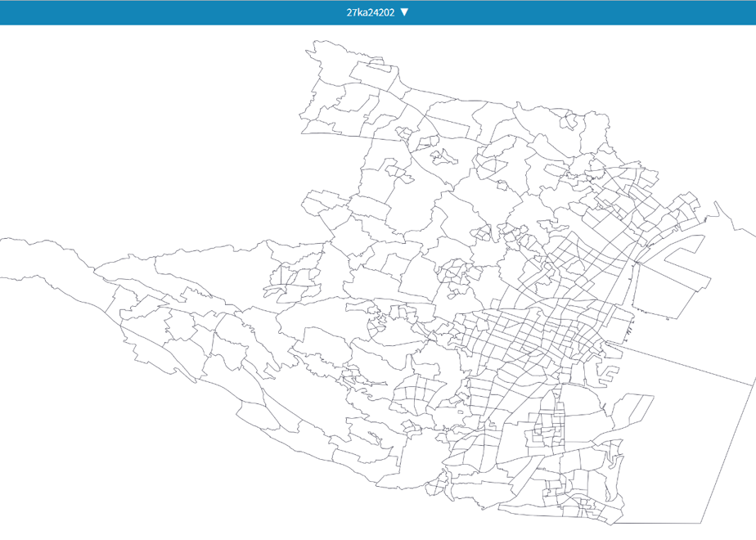Open the 27ka24202 dropdown arrow
Image resolution: width=756 pixels, height=540 pixels.
[x=404, y=12]
